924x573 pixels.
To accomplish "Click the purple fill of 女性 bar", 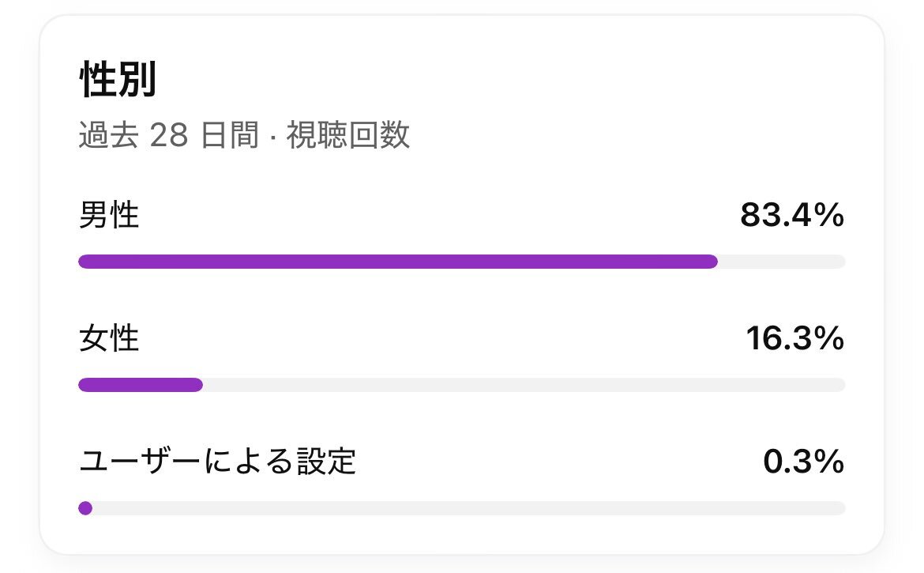I will click(141, 385).
